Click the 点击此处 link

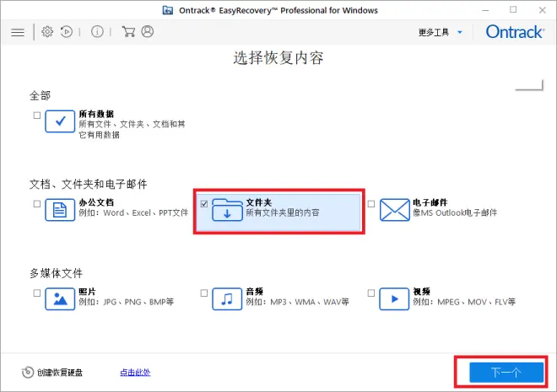(135, 373)
